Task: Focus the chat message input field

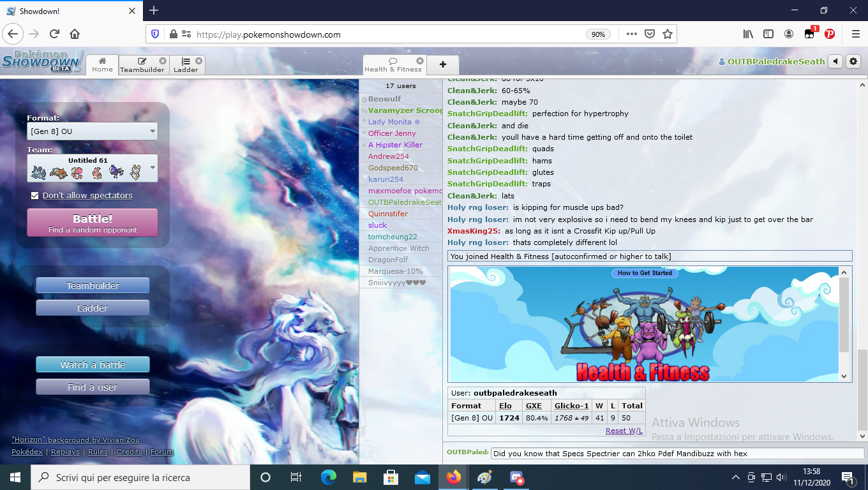Action: point(677,454)
